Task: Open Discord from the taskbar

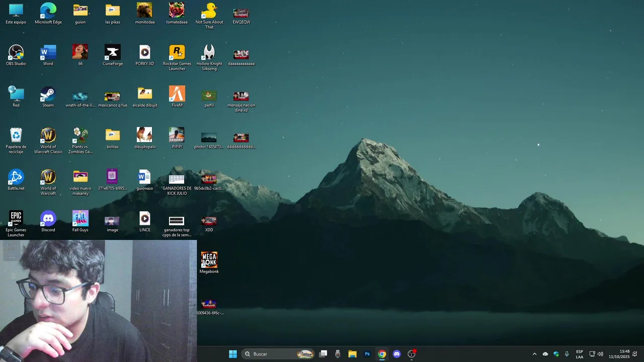Action: point(396,354)
